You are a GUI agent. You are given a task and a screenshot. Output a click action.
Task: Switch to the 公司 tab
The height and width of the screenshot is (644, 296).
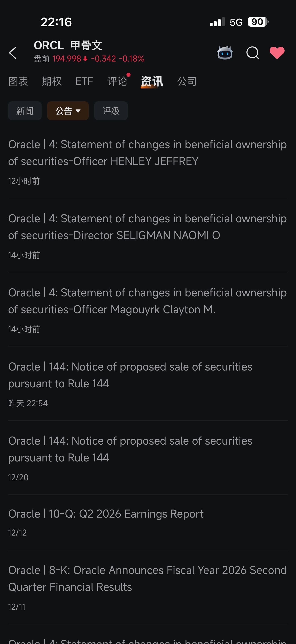point(187,81)
